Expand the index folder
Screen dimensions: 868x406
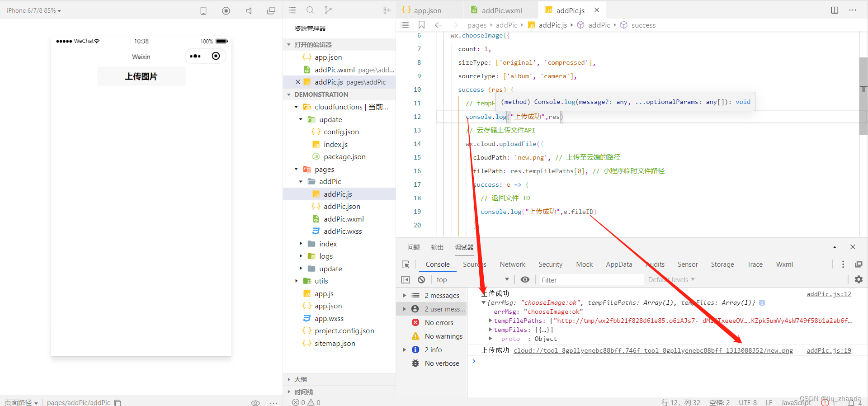pyautogui.click(x=301, y=244)
